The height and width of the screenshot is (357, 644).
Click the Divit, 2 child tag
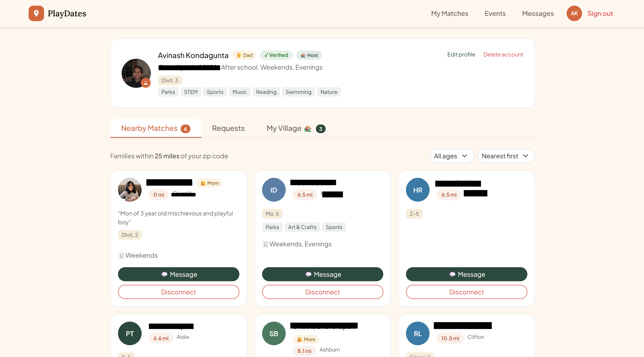(130, 235)
